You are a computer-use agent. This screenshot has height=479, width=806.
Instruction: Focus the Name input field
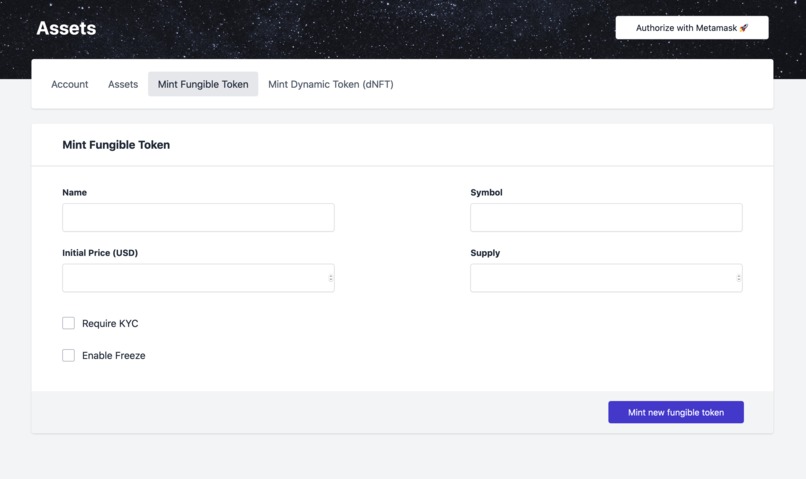pos(198,217)
